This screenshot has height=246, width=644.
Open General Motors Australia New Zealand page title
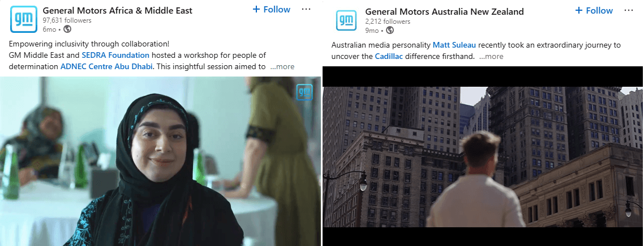[x=444, y=11]
